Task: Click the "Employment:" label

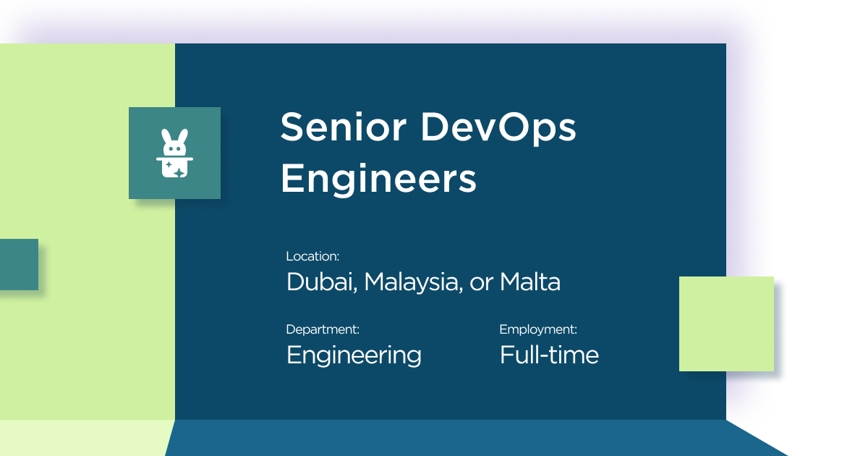Action: coord(538,329)
